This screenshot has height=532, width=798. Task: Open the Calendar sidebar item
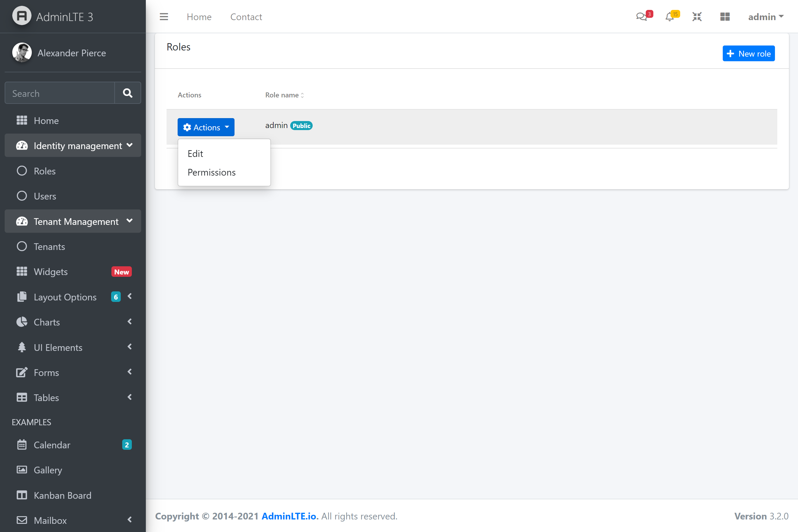coord(52,445)
